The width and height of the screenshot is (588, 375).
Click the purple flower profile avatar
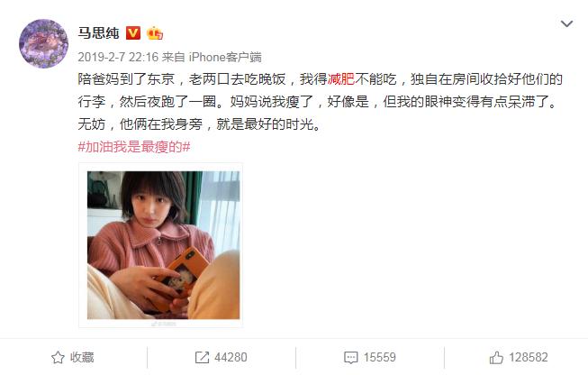click(x=43, y=43)
